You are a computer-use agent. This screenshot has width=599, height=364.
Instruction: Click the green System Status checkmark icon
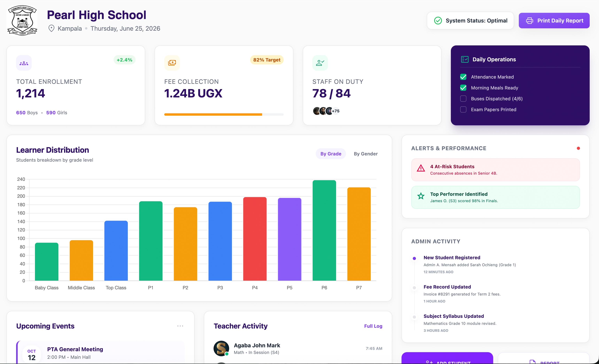pyautogui.click(x=438, y=21)
